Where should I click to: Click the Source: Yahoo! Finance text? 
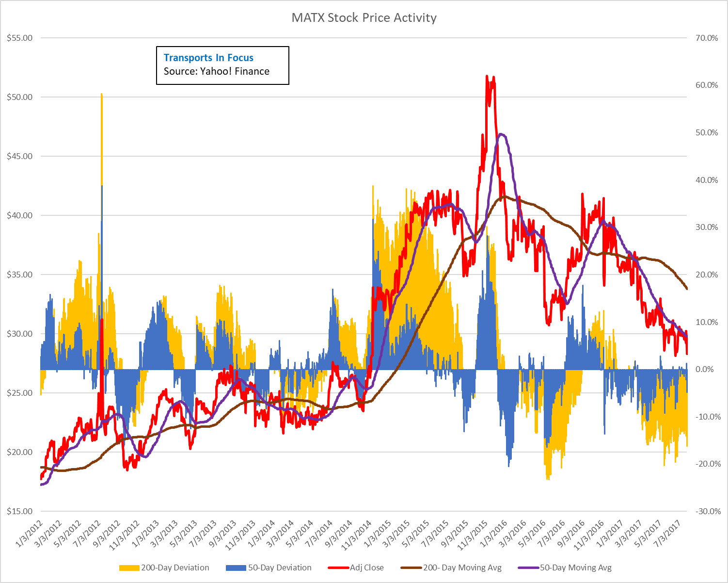coord(216,71)
